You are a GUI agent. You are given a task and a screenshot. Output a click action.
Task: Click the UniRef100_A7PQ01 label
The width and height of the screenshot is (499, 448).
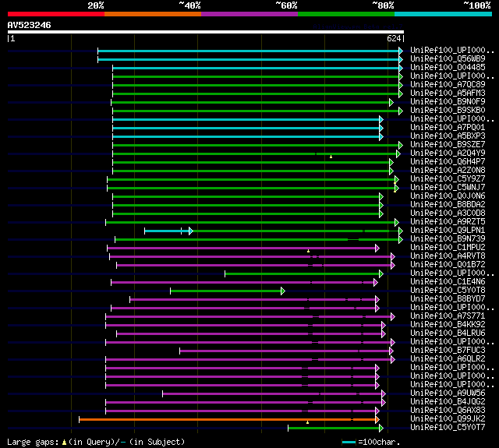[x=448, y=128]
